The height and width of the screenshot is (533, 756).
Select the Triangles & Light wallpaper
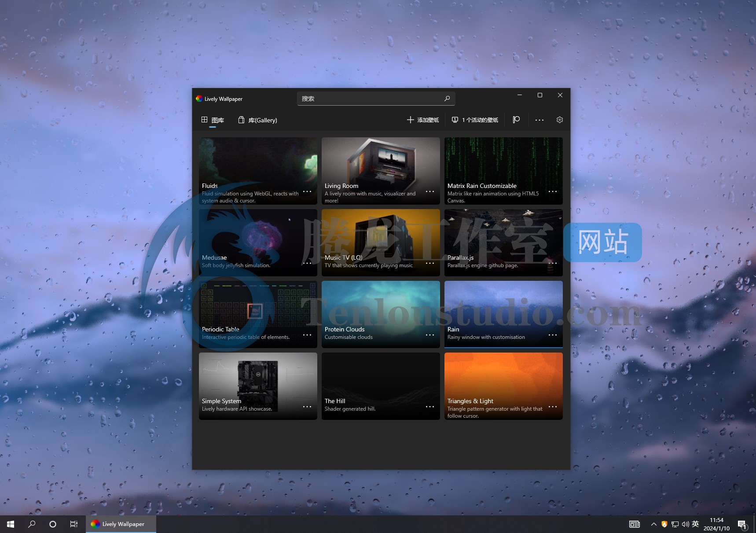pyautogui.click(x=503, y=386)
